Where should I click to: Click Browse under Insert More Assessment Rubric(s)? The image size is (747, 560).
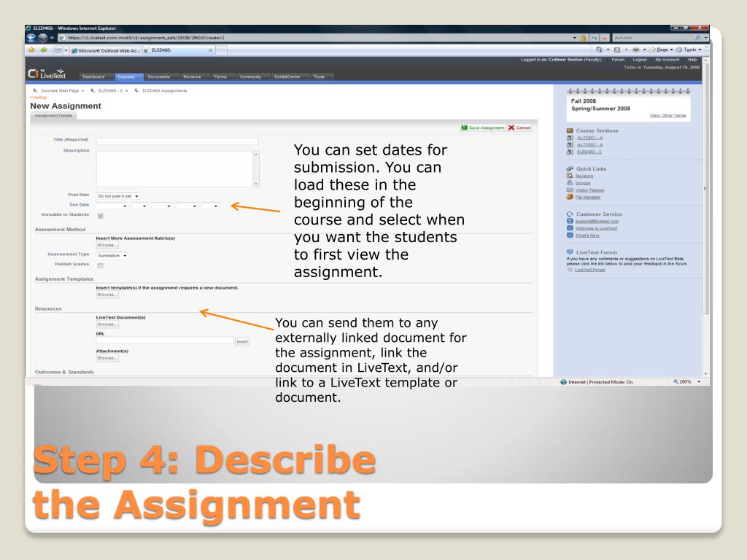(x=107, y=245)
